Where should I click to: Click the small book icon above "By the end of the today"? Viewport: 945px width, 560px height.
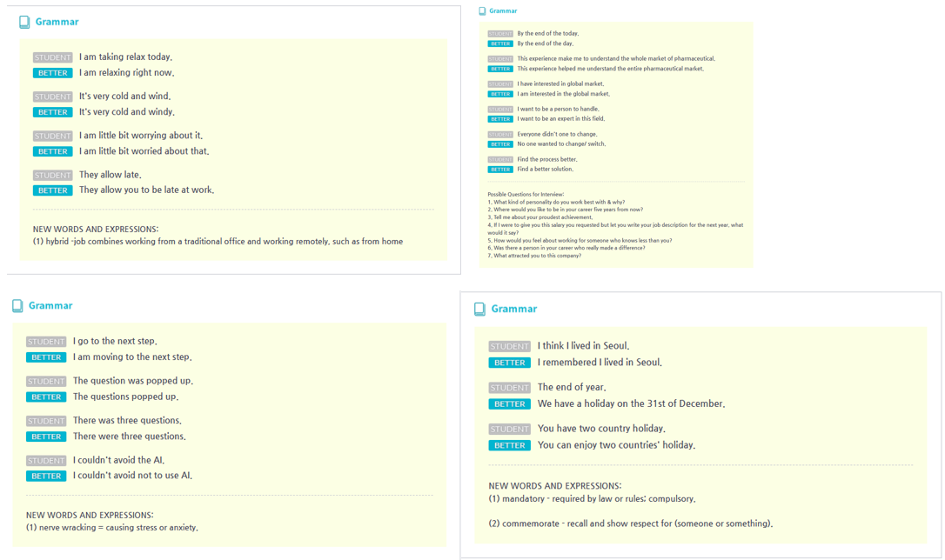point(482,11)
